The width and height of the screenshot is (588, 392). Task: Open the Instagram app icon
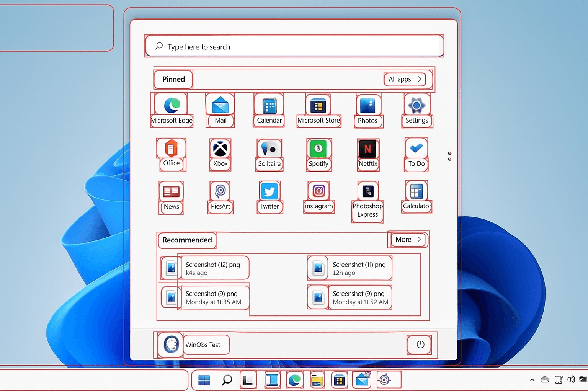click(318, 191)
